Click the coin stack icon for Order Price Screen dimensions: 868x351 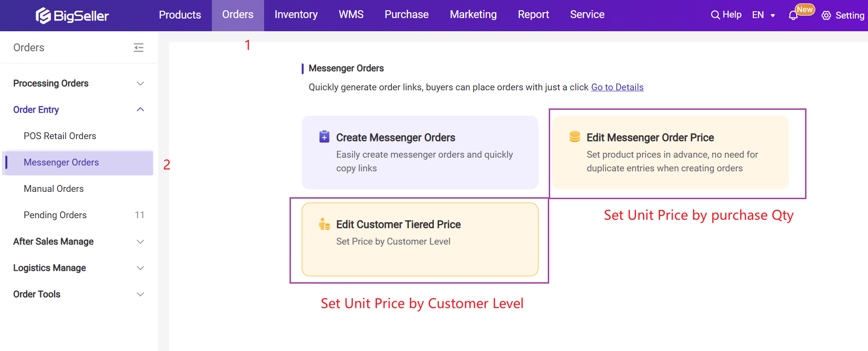[575, 137]
